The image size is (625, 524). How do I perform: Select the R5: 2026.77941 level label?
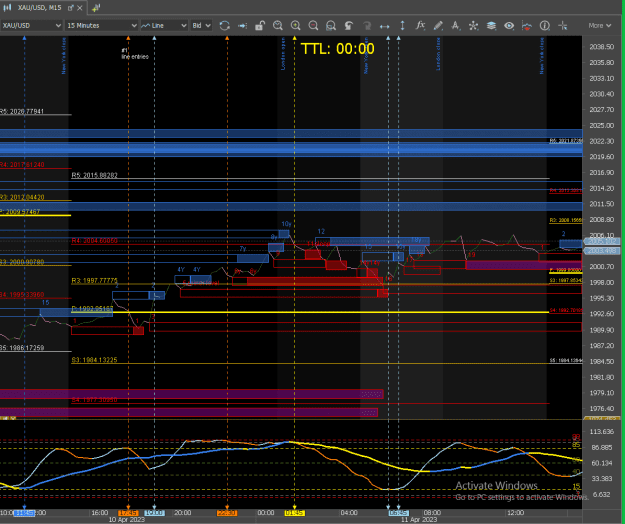(22, 111)
